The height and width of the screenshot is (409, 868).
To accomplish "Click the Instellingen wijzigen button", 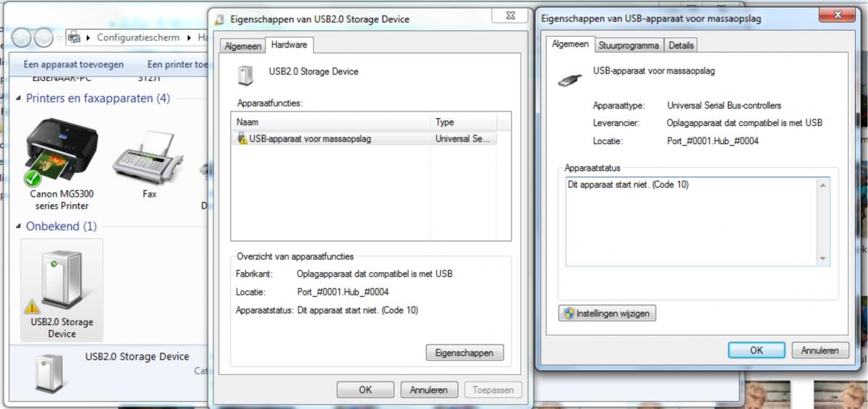I will (607, 314).
